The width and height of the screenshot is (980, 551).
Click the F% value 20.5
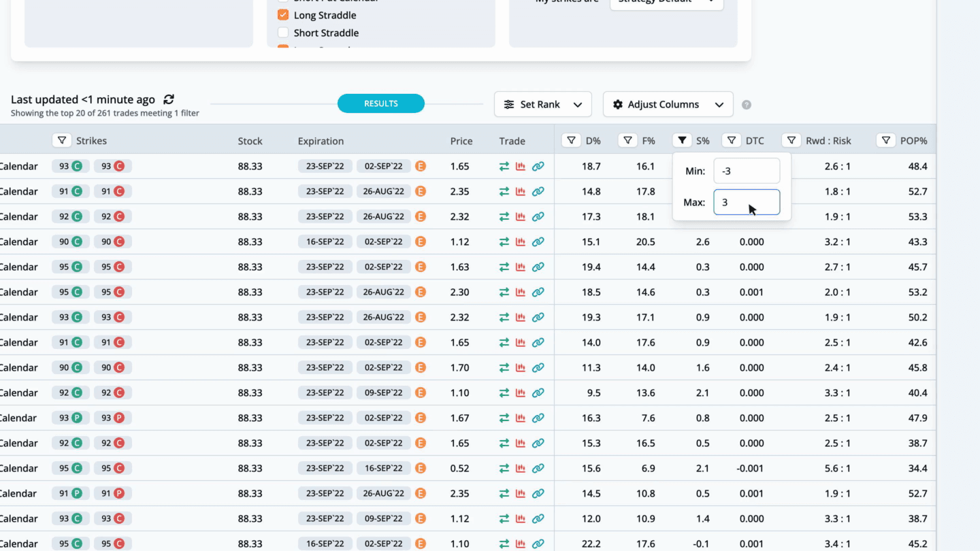[645, 241]
